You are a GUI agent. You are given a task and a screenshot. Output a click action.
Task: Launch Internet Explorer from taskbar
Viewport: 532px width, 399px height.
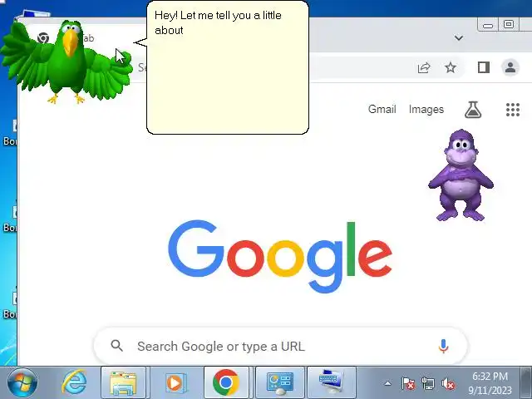click(x=74, y=382)
